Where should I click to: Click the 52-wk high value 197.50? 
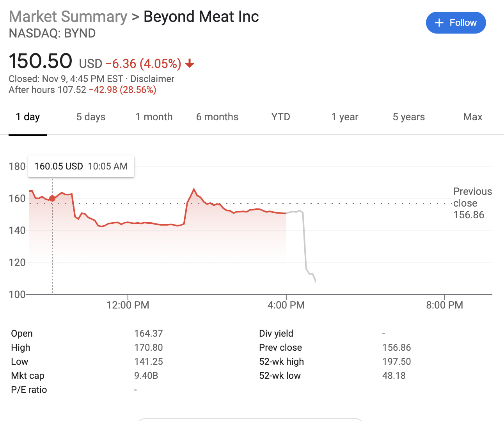click(396, 362)
